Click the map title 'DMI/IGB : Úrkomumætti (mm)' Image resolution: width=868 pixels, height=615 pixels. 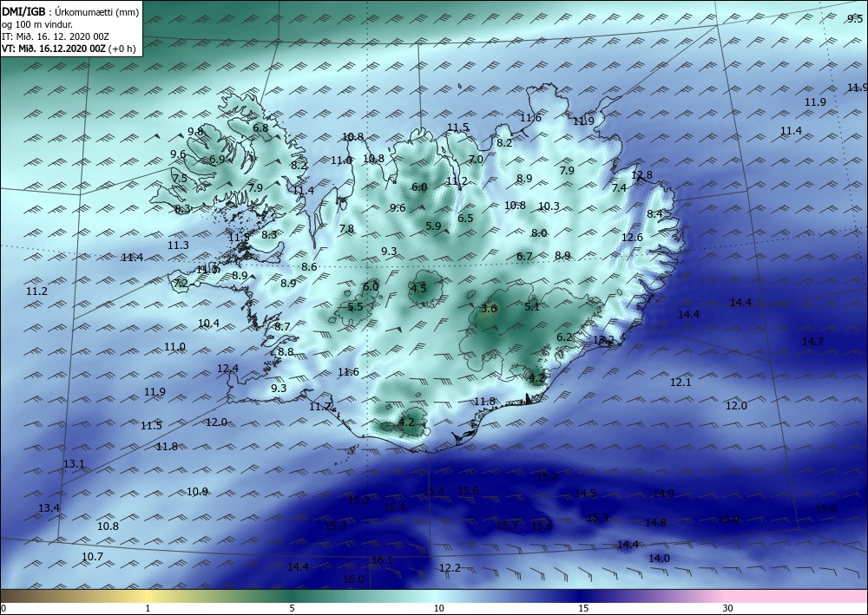[x=69, y=11]
